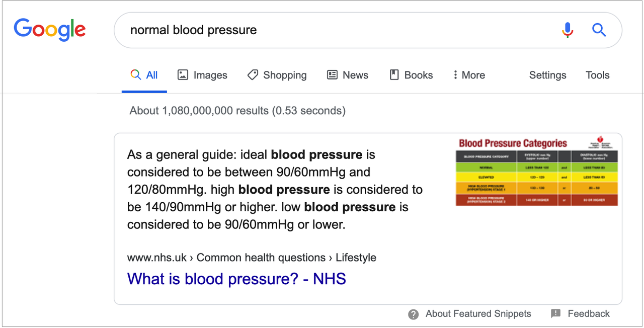Click the Google logo
Image resolution: width=644 pixels, height=328 pixels.
click(50, 30)
